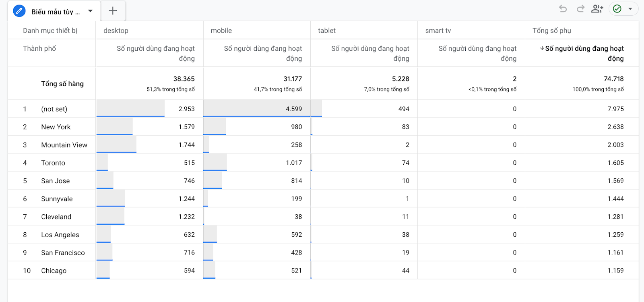Screen dimensions: 644x302
Task: Click the tablet column header
Action: coord(327,31)
